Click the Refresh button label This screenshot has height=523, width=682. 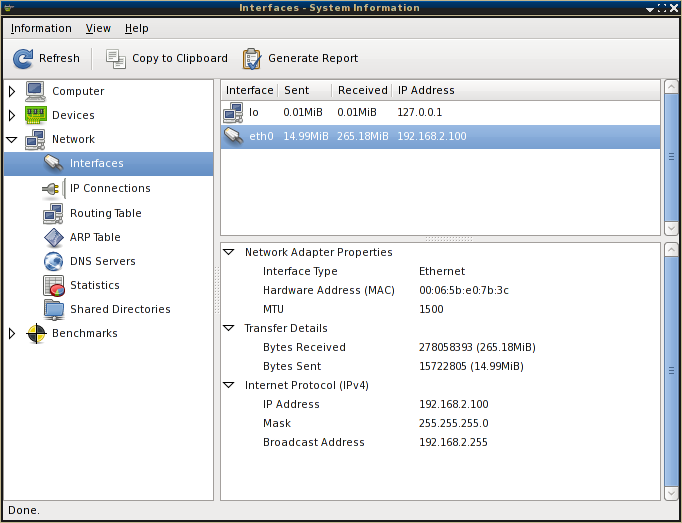[59, 58]
